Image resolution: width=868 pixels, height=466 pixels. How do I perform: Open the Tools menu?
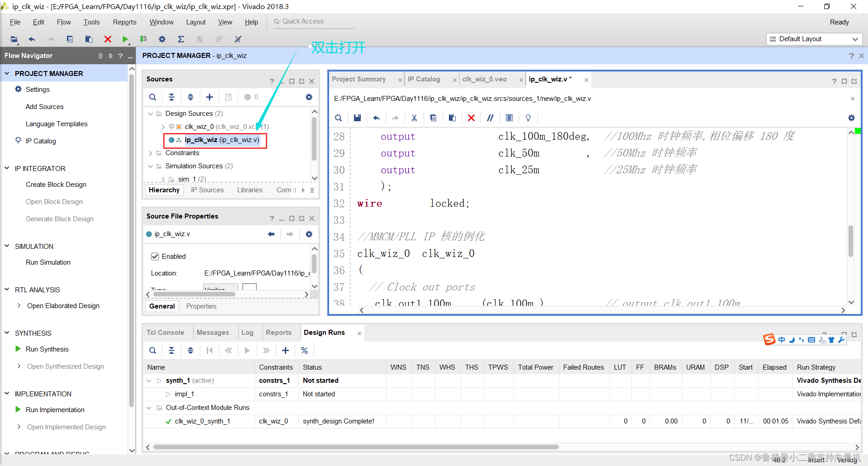tap(91, 22)
